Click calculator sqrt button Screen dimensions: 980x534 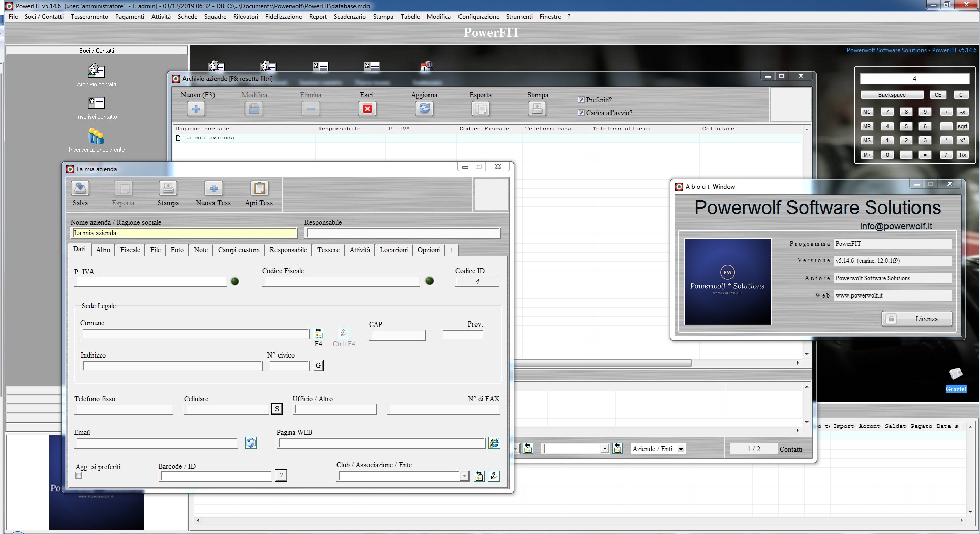[x=962, y=126]
